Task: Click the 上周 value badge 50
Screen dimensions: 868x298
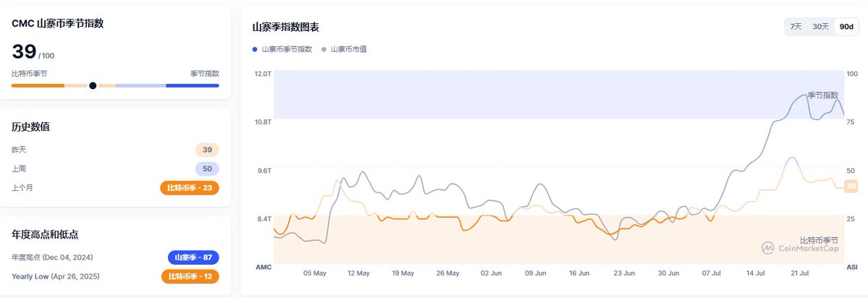Action: (x=207, y=169)
